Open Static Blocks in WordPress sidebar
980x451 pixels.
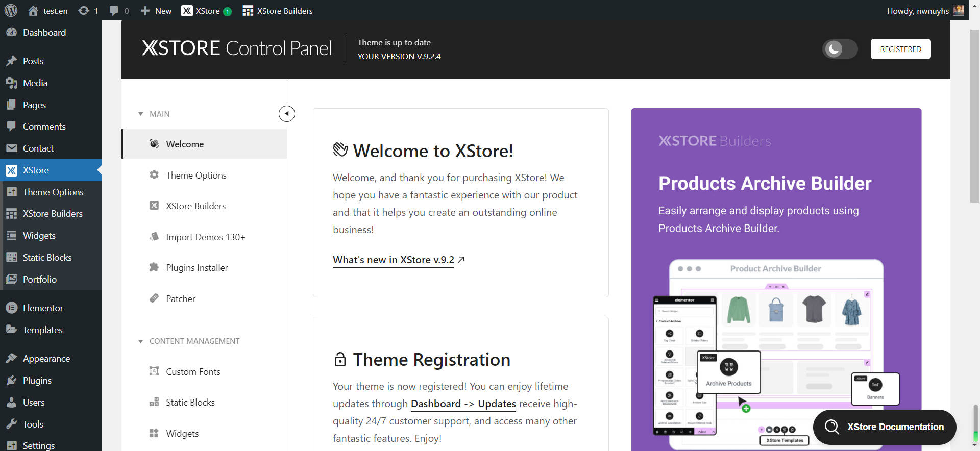point(51,257)
